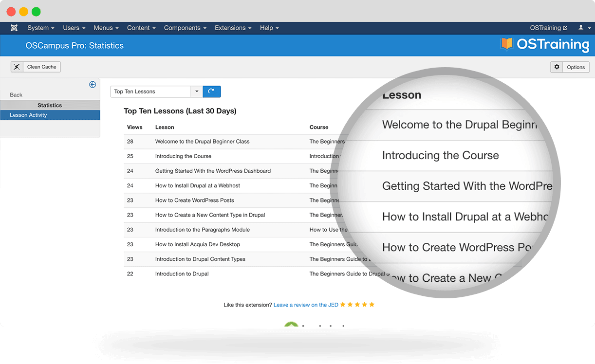Click the Joomla logo in the top menu bar
Viewport: 595px width, 364px height.
(14, 28)
